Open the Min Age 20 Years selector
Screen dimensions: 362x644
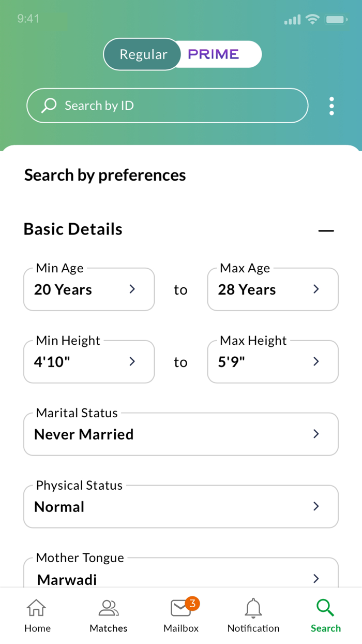coord(89,289)
